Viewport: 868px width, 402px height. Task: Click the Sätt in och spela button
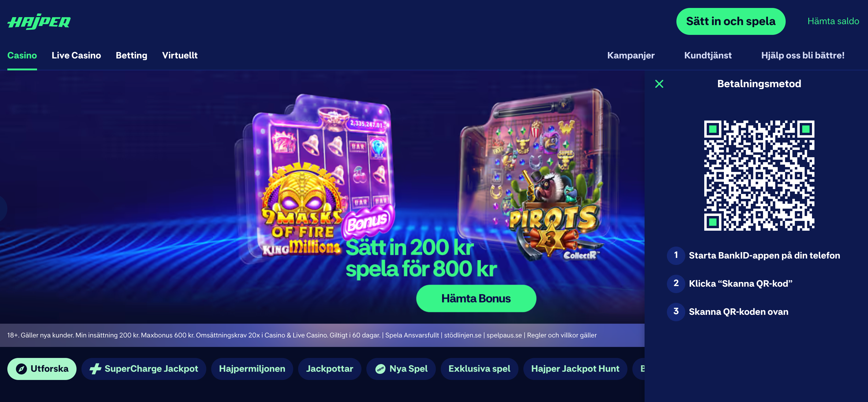pos(731,21)
